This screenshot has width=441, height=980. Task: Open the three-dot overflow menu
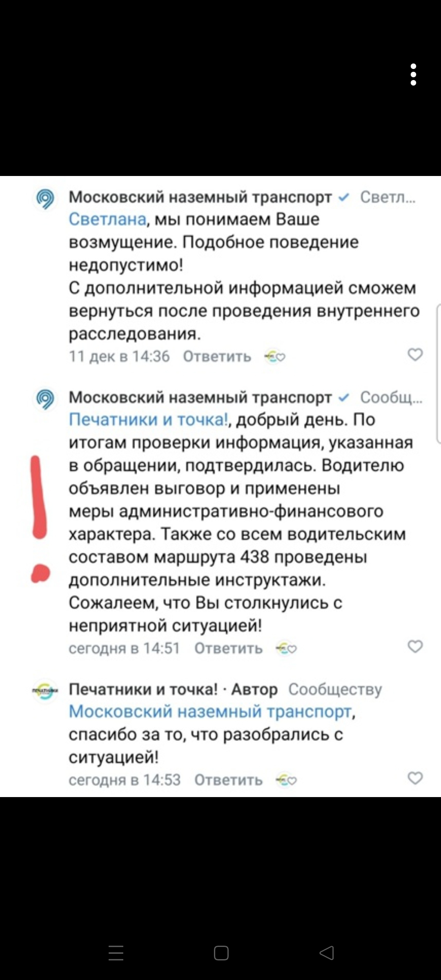click(413, 75)
